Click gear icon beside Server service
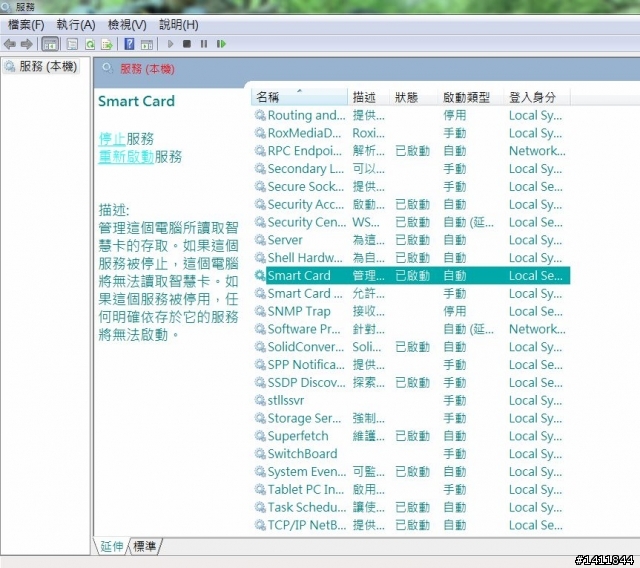Screen dimensions: 640x568 (x=260, y=240)
